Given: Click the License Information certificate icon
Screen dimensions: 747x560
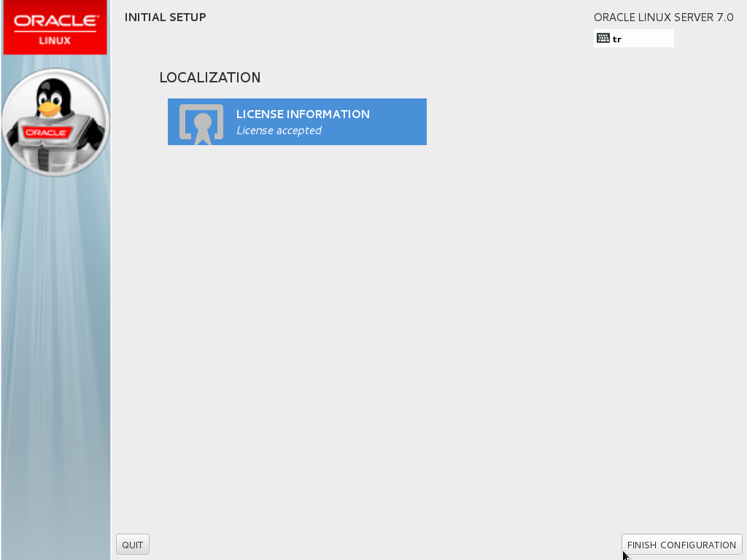Looking at the screenshot, I should pos(201,122).
